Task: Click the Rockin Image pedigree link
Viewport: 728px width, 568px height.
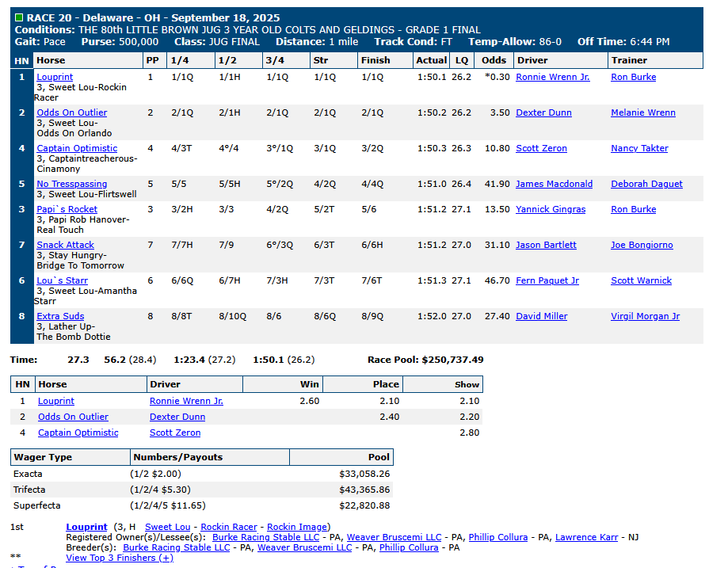Action: pyautogui.click(x=298, y=527)
